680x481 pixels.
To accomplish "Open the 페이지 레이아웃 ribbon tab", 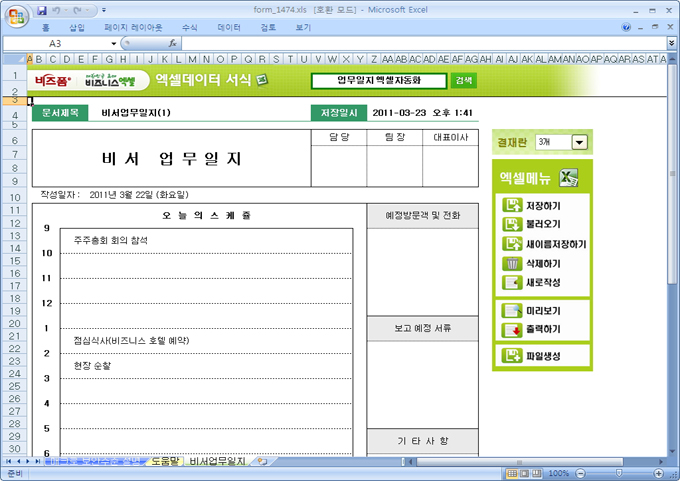I will pos(133,28).
